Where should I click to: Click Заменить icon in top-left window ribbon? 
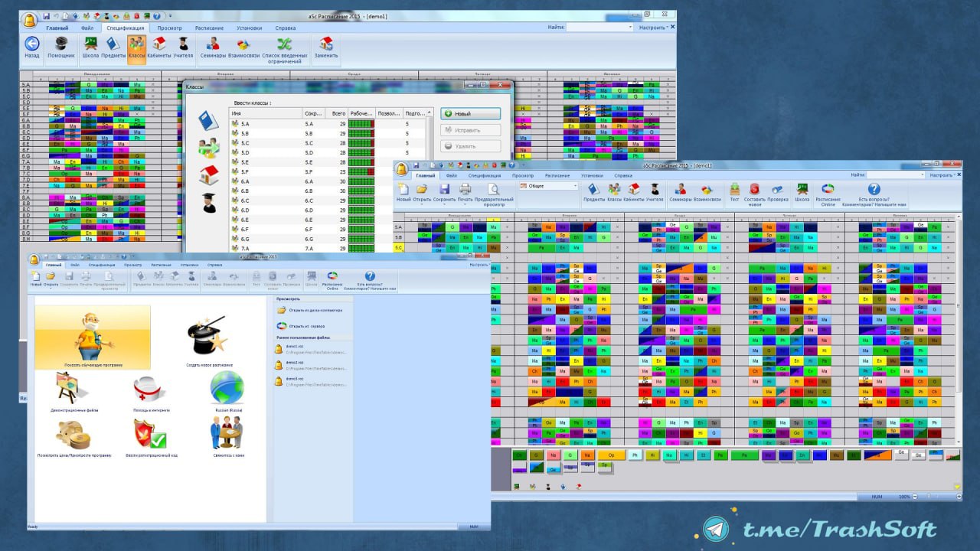(x=326, y=47)
